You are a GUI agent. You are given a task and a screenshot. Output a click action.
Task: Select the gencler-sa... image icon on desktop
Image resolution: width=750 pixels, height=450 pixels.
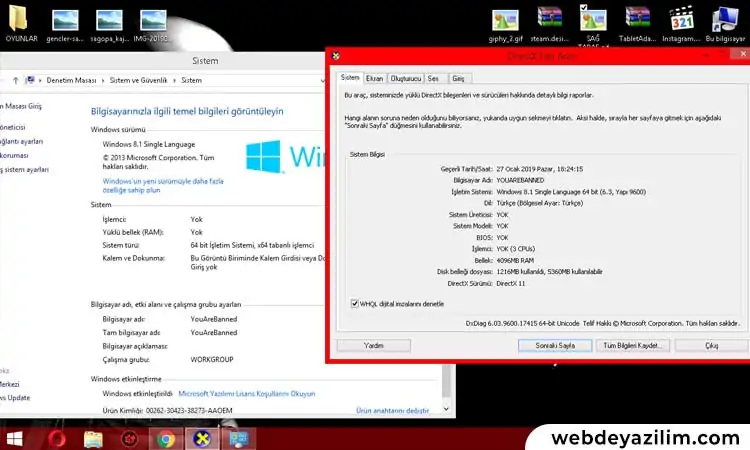(x=65, y=25)
